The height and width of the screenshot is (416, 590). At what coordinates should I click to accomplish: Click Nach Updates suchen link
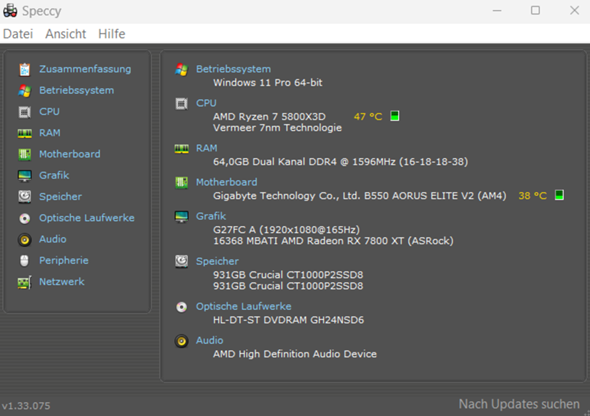(x=519, y=404)
